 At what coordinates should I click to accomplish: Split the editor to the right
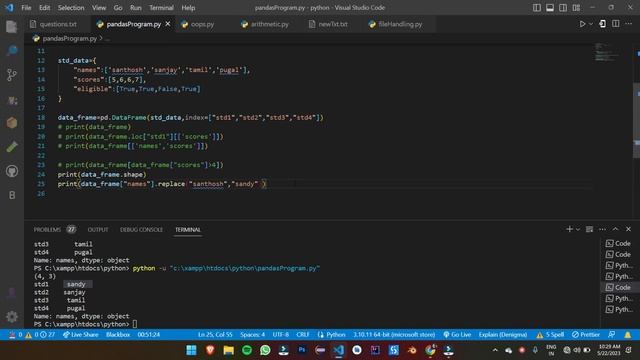click(x=616, y=24)
